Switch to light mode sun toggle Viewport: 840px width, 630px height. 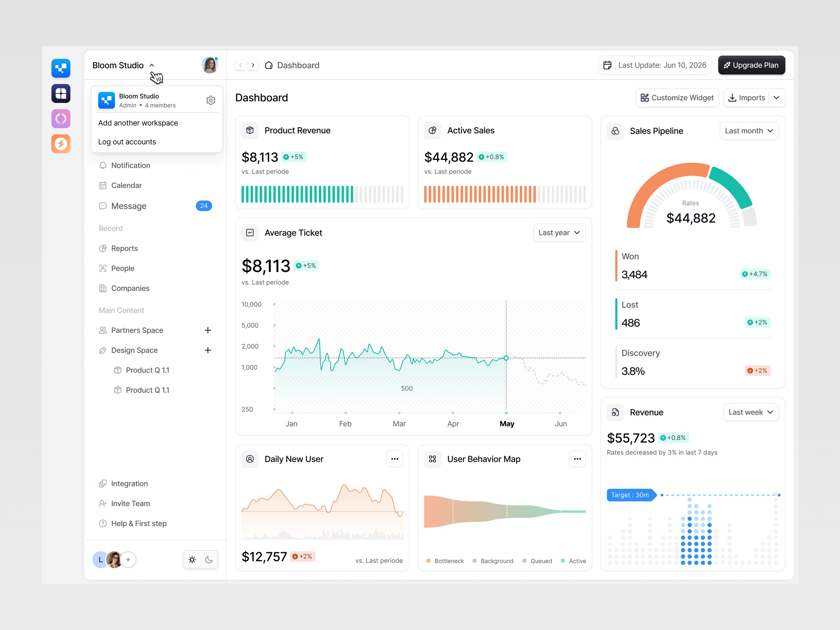(x=192, y=560)
